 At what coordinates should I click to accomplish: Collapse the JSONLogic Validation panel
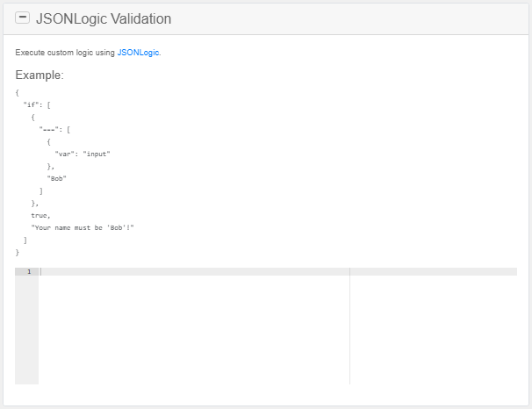tap(23, 18)
